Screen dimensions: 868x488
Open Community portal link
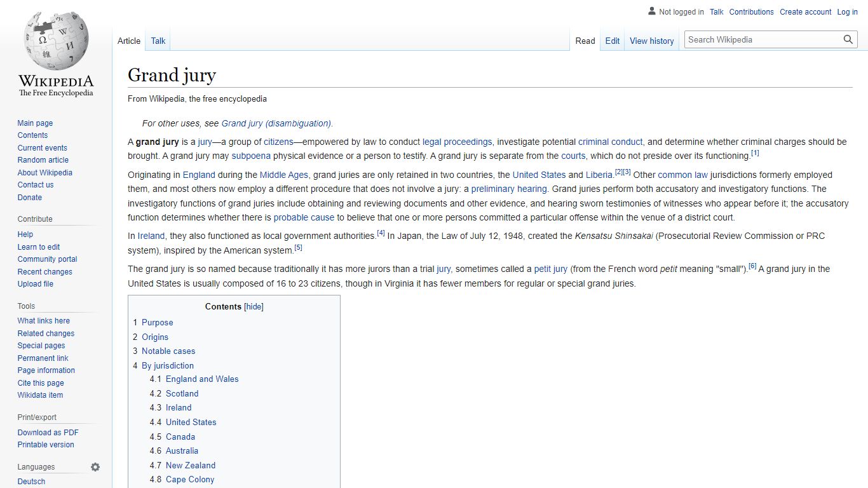point(47,259)
